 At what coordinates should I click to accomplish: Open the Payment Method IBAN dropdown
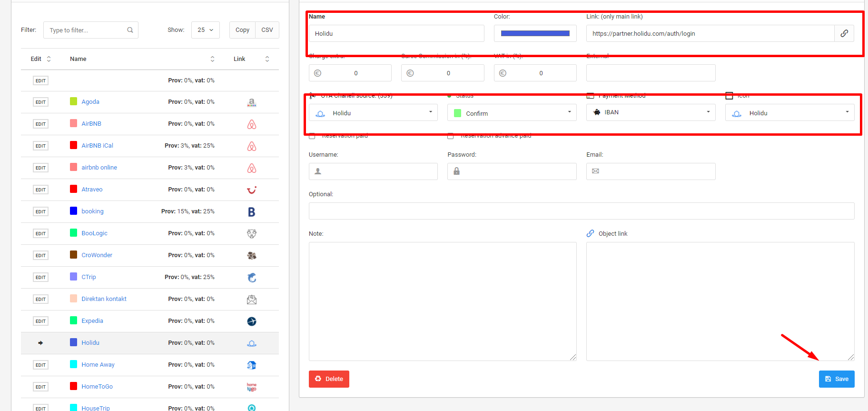pyautogui.click(x=651, y=112)
